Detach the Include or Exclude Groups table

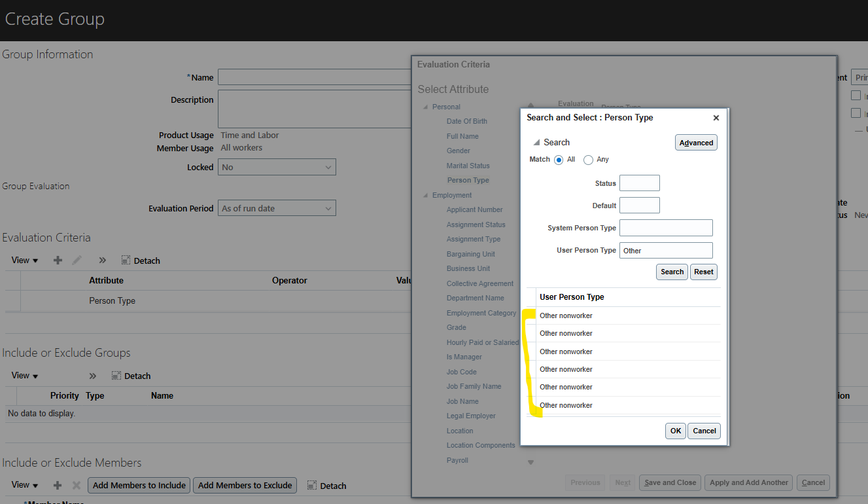click(131, 376)
